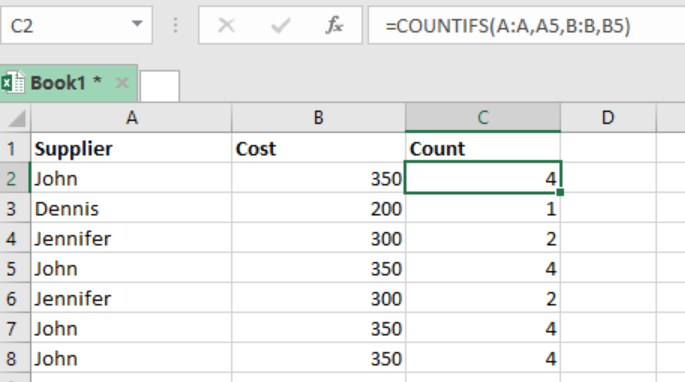Select column C header

point(483,118)
